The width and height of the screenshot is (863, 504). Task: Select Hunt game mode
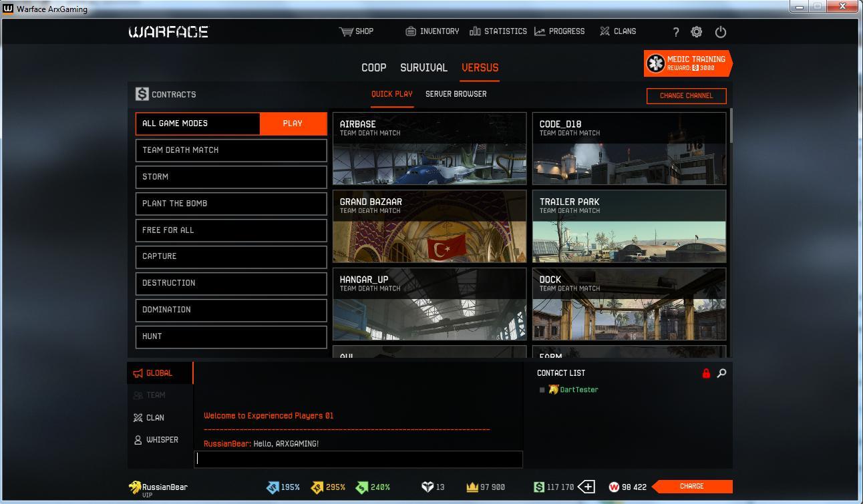coord(231,336)
